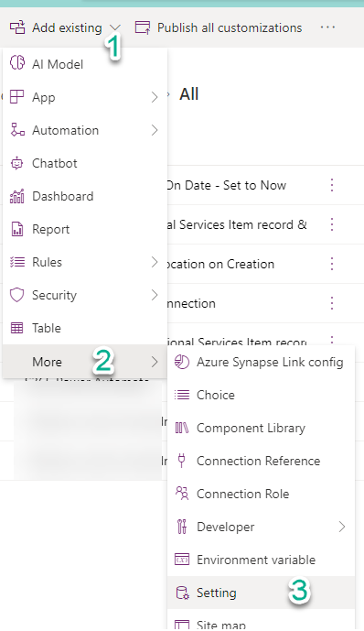Open the Developer submenu arrow

pyautogui.click(x=342, y=527)
